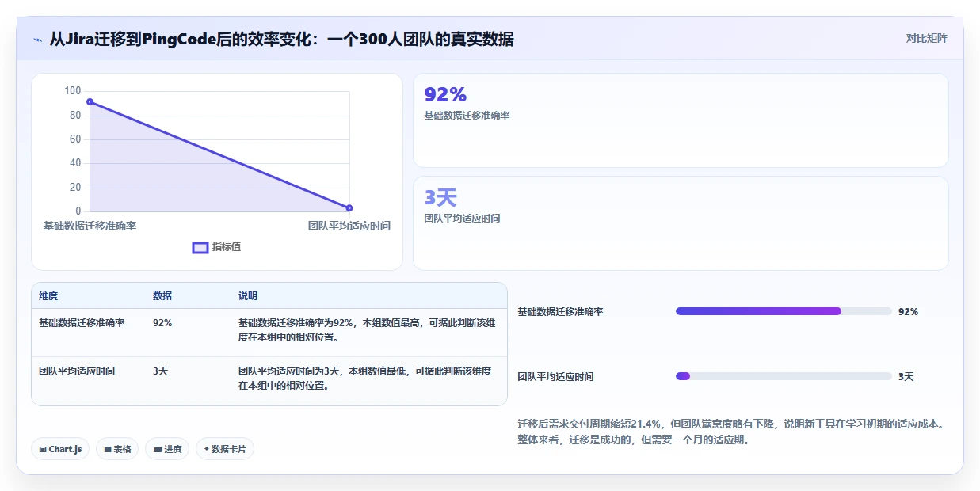Click 基础数据迁移准确率 caption under the 92% card
The width and height of the screenshot is (980, 491).
467,116
